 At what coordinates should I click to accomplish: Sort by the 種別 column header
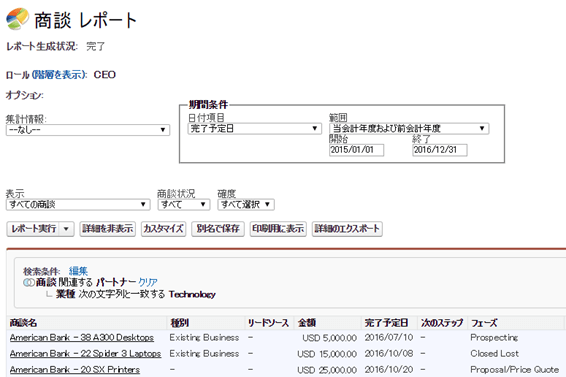(179, 323)
